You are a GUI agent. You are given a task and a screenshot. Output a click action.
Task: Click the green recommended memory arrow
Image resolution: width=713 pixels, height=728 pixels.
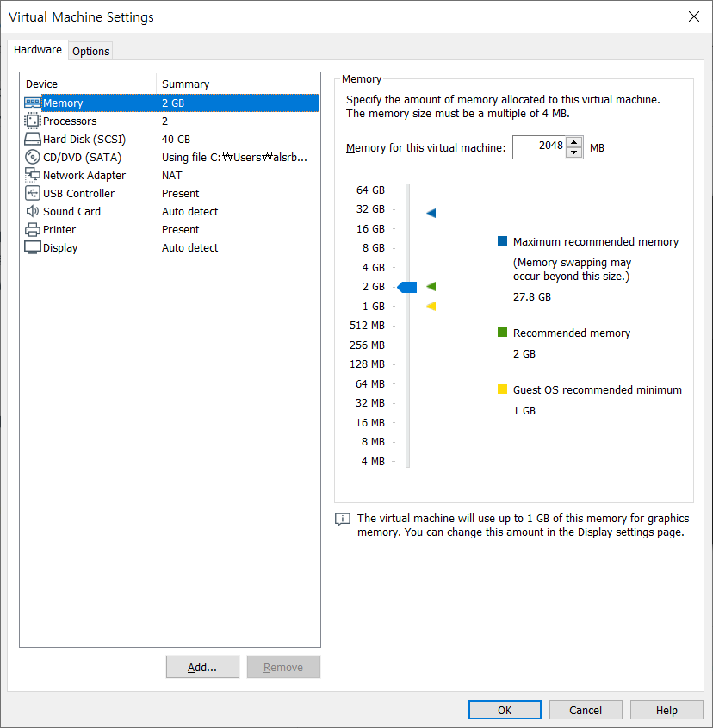coord(431,287)
